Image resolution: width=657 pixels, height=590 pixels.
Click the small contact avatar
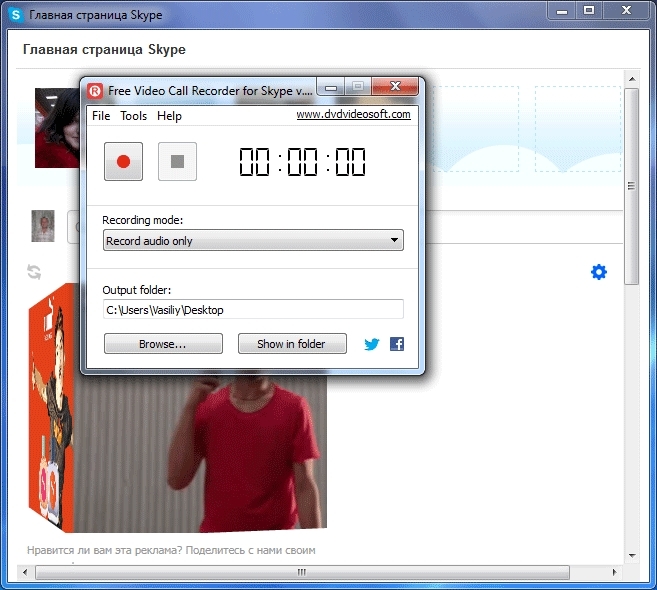(x=43, y=226)
